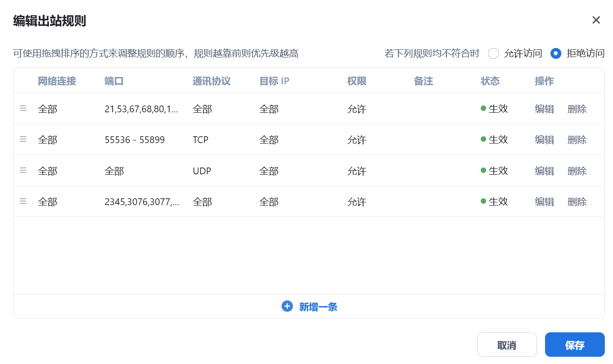
Task: Edit the 2345,3076,3077 port rule
Action: tap(545, 201)
